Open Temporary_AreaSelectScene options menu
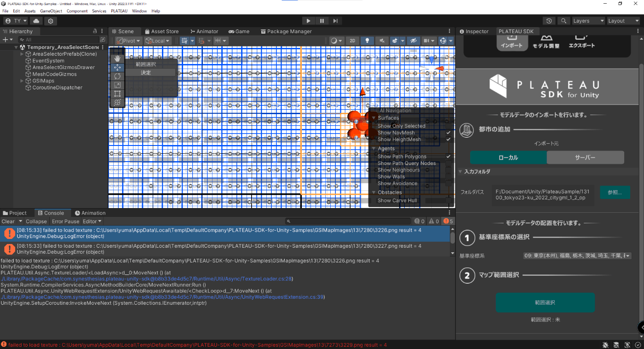This screenshot has width=644, height=349. point(103,47)
